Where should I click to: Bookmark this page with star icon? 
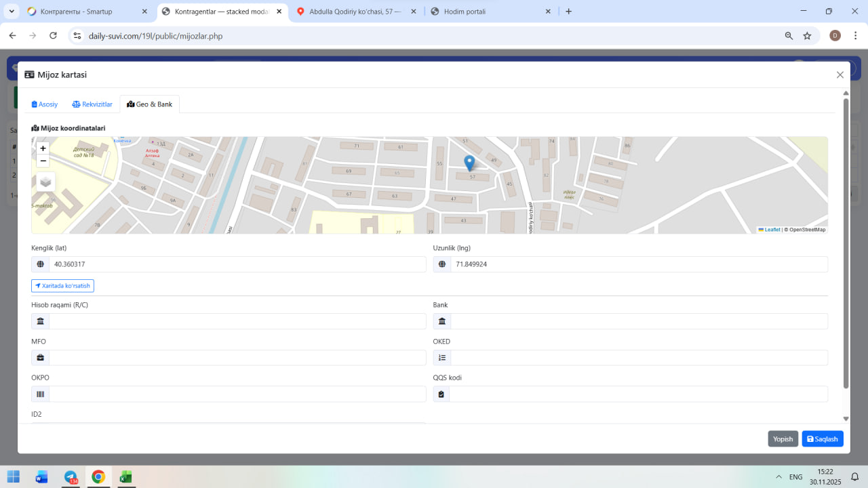[807, 36]
